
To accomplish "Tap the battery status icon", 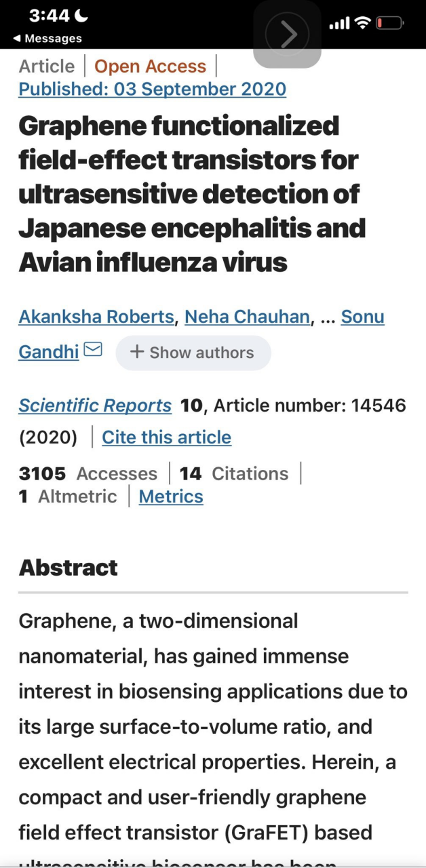I will coord(390,24).
